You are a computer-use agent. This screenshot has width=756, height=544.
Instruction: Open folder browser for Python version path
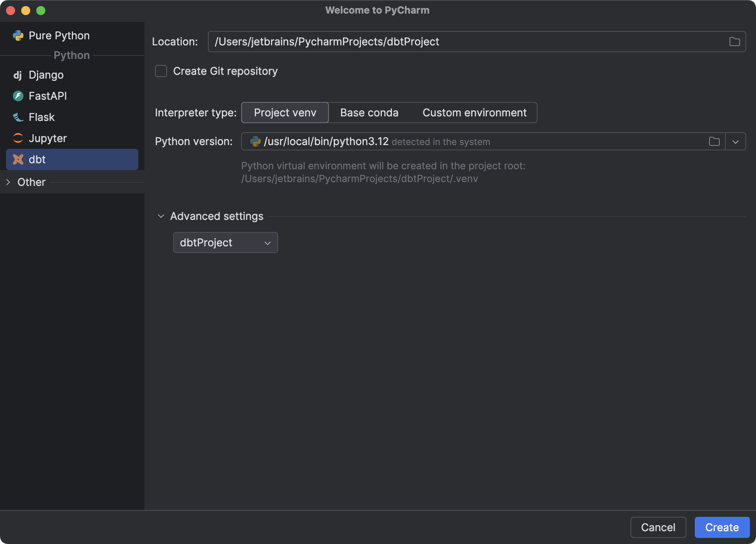[x=714, y=141]
